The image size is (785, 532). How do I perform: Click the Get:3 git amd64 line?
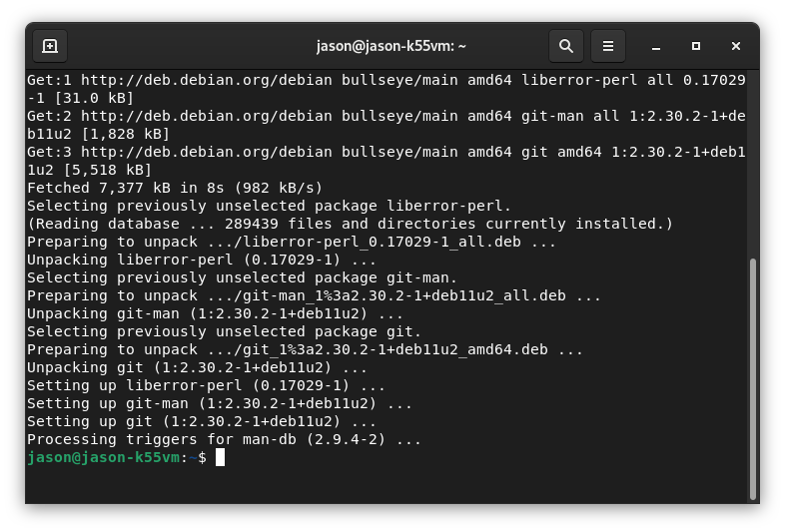coord(386,161)
